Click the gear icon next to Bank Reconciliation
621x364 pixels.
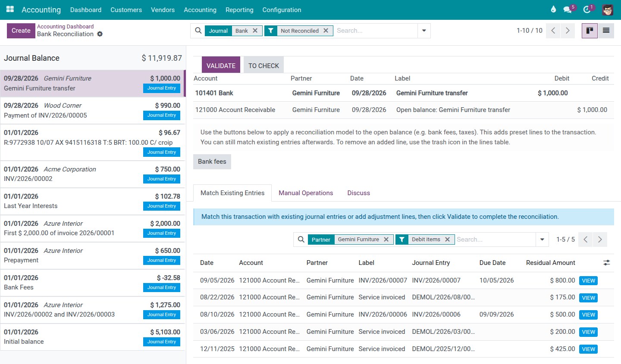100,34
